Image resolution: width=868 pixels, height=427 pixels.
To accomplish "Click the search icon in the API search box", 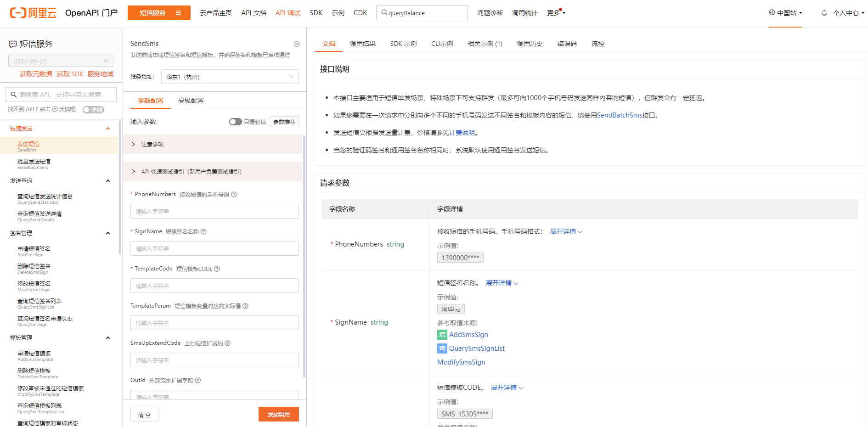I will pyautogui.click(x=14, y=95).
